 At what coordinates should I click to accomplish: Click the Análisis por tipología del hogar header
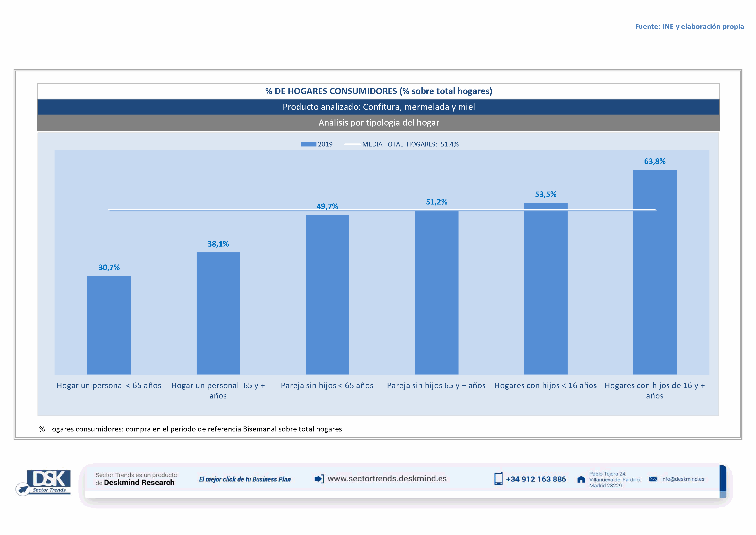tap(378, 123)
